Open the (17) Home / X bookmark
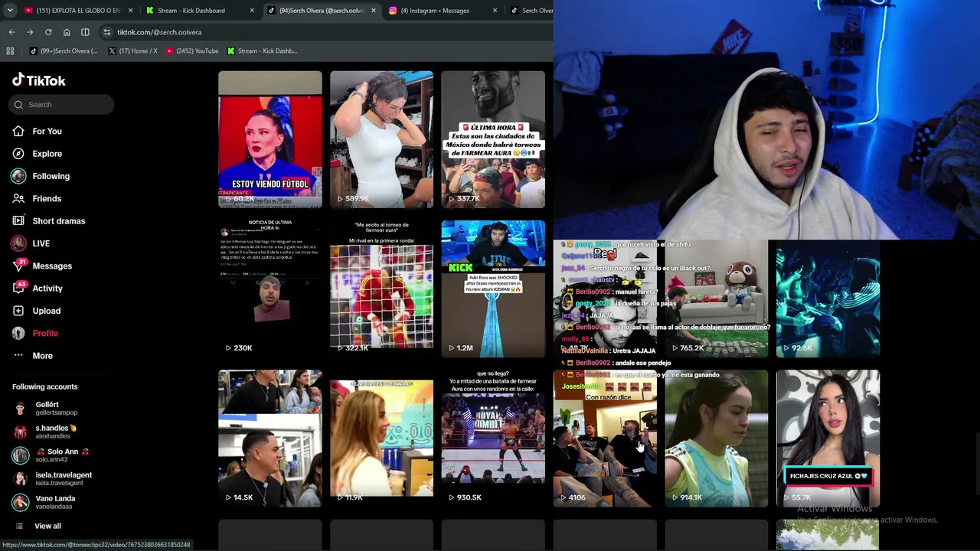Screen dimensions: 980x551 pyautogui.click(x=133, y=51)
